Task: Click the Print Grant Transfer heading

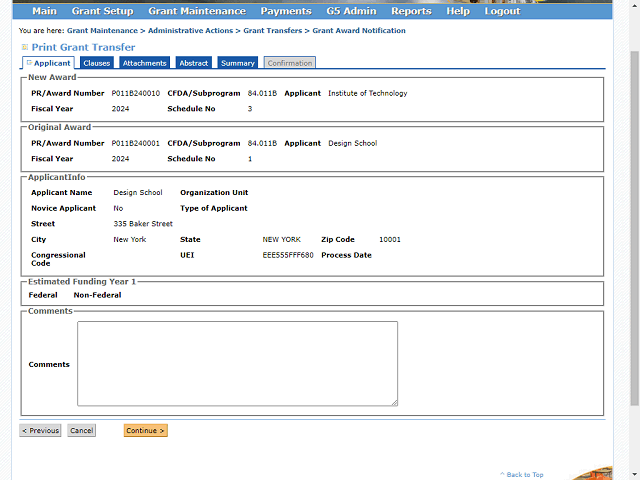Action: click(x=83, y=47)
